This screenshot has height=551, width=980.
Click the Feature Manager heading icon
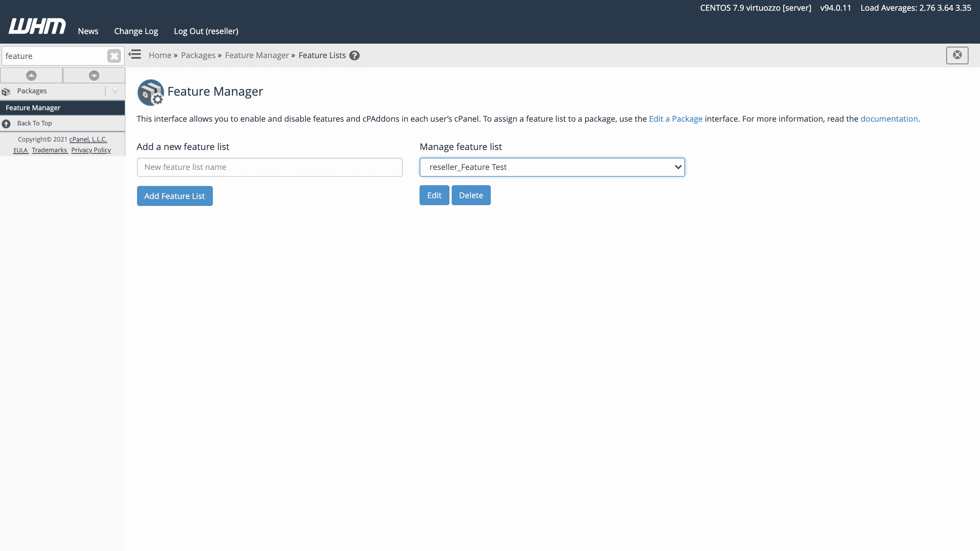[151, 92]
